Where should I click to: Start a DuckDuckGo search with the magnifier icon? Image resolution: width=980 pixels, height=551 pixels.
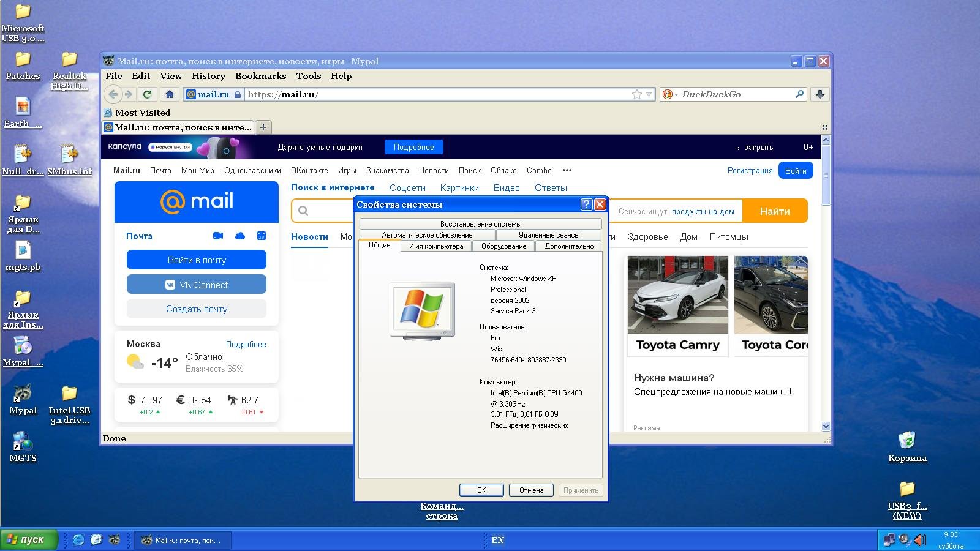click(x=799, y=94)
